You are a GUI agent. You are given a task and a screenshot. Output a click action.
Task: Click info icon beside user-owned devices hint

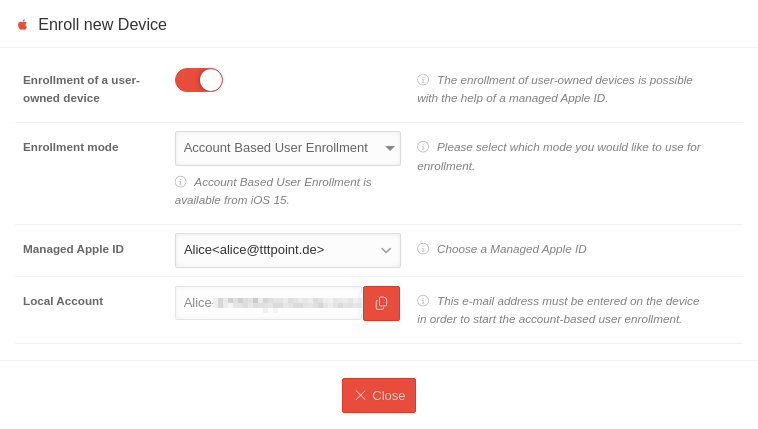pyautogui.click(x=423, y=80)
